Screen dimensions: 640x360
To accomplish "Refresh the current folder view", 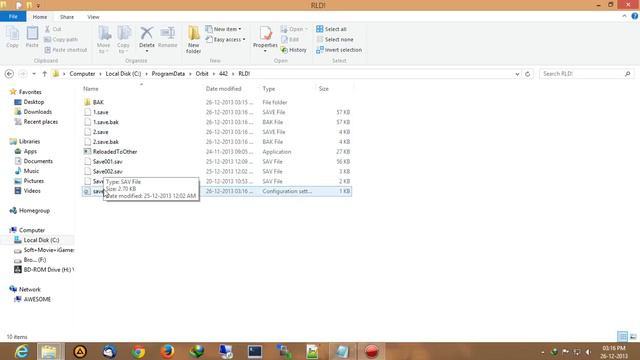I will pyautogui.click(x=527, y=74).
